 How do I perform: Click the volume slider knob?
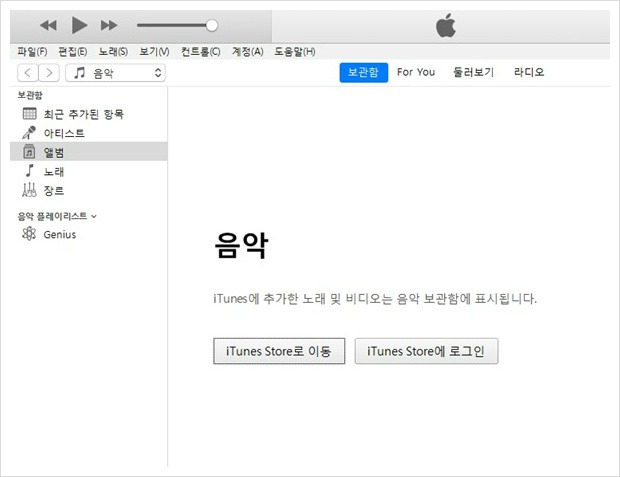[212, 25]
